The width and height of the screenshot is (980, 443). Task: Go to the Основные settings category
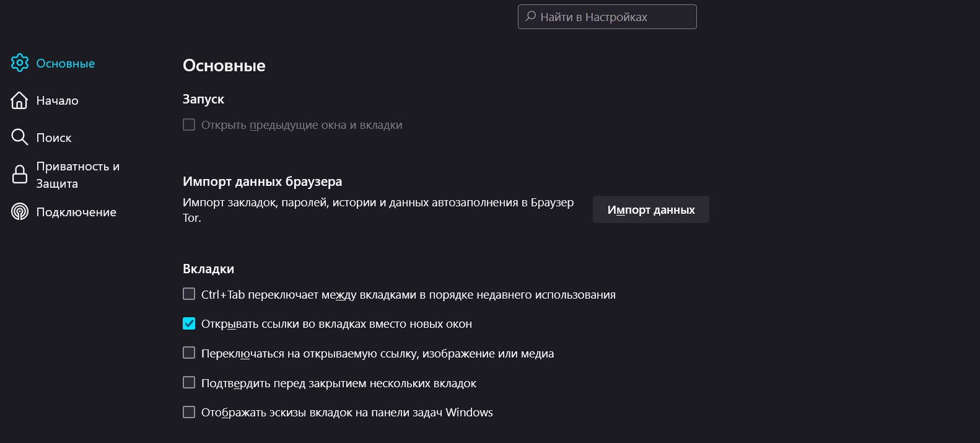click(x=66, y=63)
